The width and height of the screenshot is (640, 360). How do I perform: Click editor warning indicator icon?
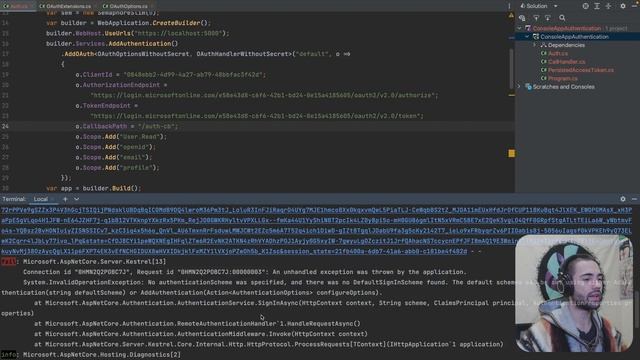click(511, 15)
